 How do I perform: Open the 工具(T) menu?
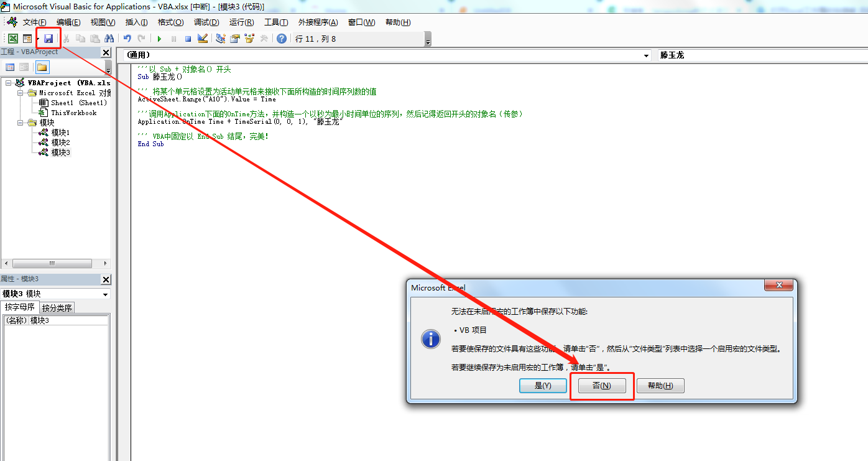pyautogui.click(x=276, y=22)
